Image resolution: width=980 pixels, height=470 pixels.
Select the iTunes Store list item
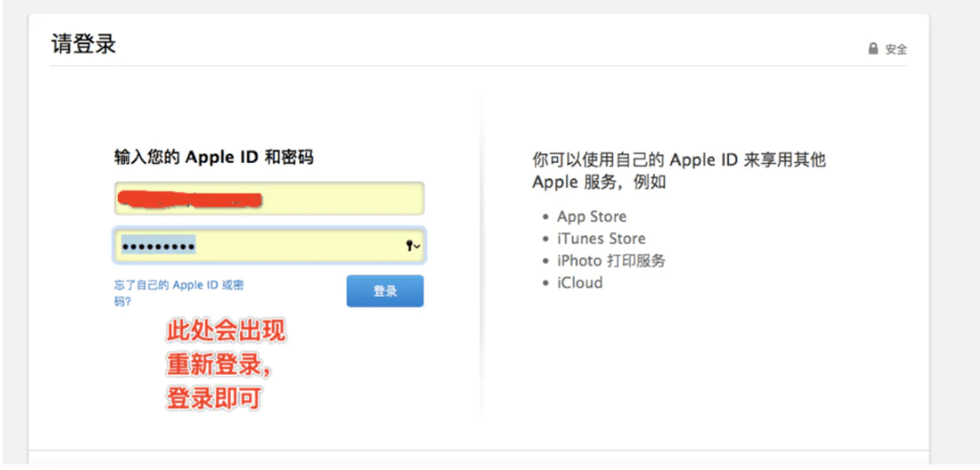point(600,238)
